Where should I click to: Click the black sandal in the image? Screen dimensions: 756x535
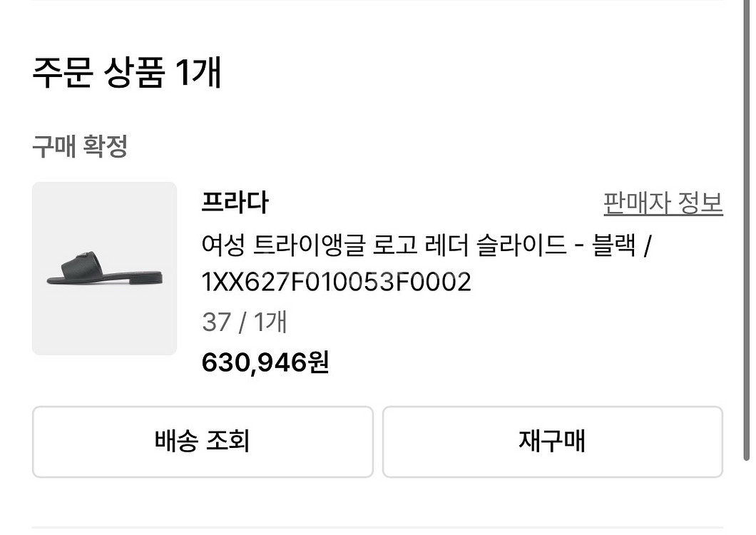tap(104, 271)
